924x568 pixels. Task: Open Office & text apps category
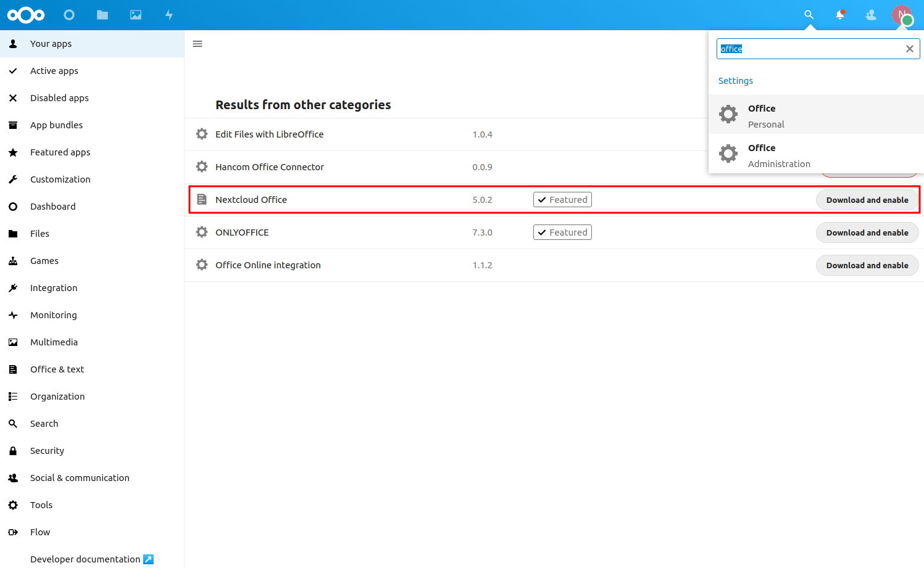[92, 369]
